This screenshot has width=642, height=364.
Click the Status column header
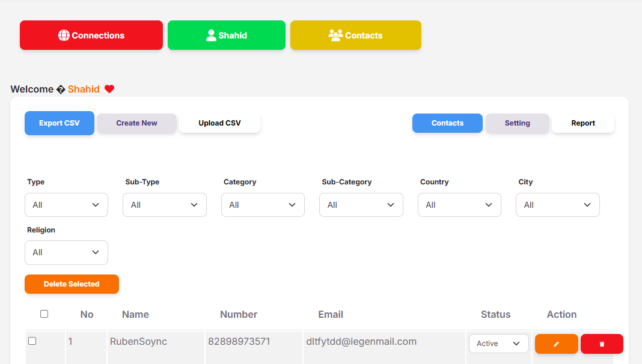click(x=495, y=314)
